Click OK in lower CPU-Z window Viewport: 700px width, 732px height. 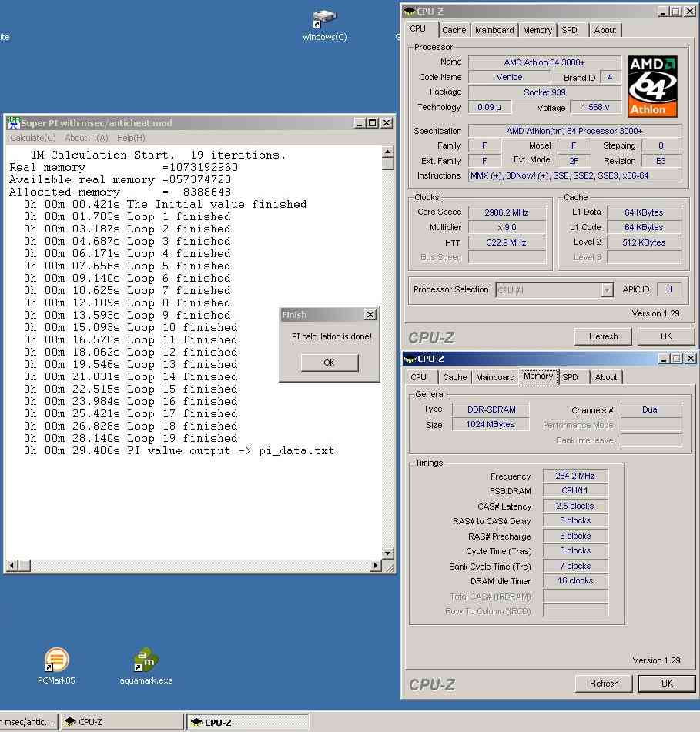pos(667,684)
